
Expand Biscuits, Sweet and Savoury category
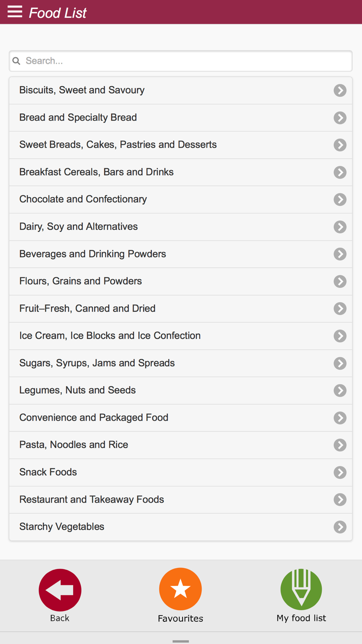(x=181, y=90)
